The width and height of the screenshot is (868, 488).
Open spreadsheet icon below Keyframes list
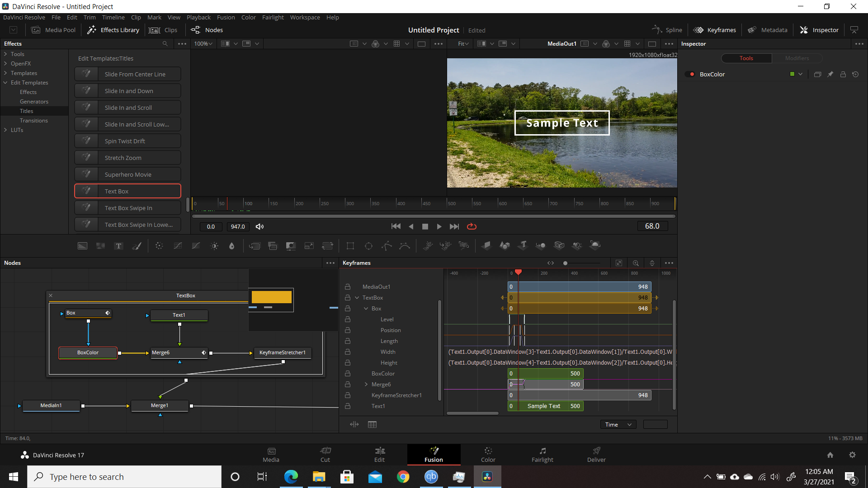coord(372,424)
